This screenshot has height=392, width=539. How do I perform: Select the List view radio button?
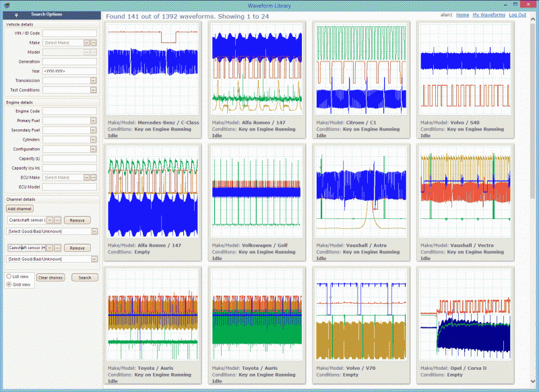point(9,277)
